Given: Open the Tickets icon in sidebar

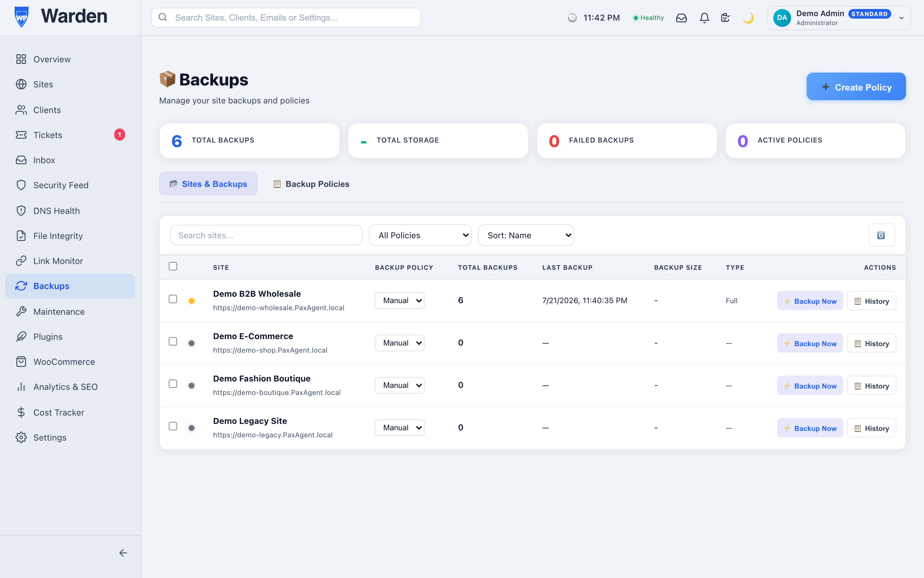Looking at the screenshot, I should click(21, 135).
